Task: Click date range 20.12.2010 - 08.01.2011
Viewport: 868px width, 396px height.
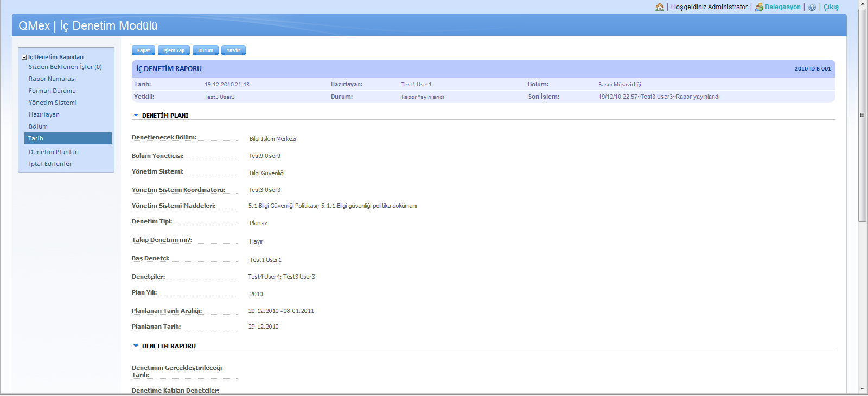Action: (281, 311)
